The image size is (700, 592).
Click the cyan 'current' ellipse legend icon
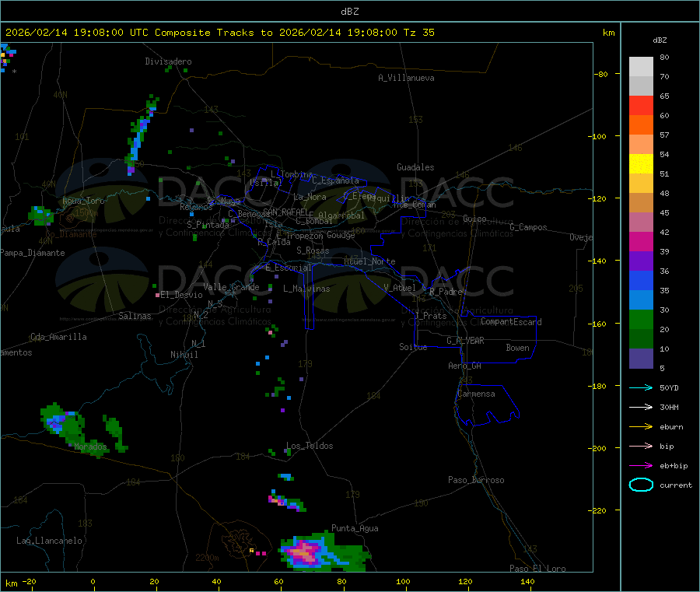click(x=641, y=485)
